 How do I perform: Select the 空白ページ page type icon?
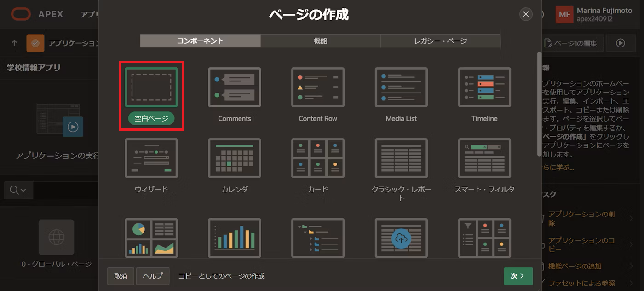pyautogui.click(x=151, y=87)
